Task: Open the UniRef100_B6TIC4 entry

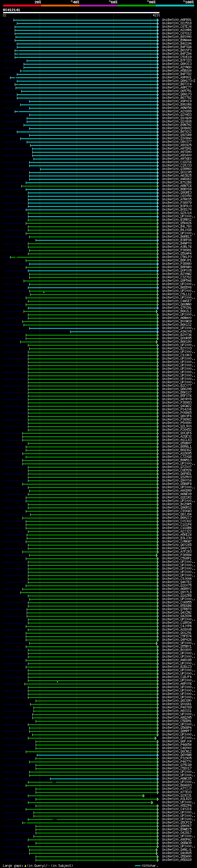Action: tap(177, 84)
